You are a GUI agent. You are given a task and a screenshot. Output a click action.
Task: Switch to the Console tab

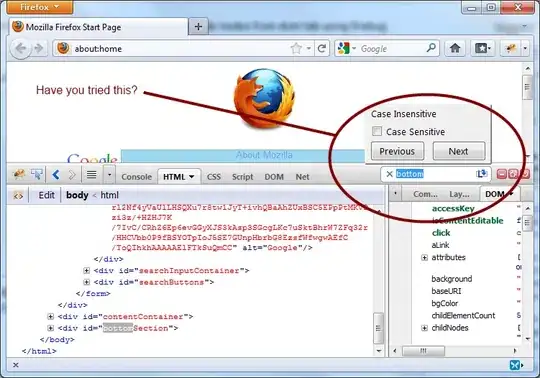point(136,177)
